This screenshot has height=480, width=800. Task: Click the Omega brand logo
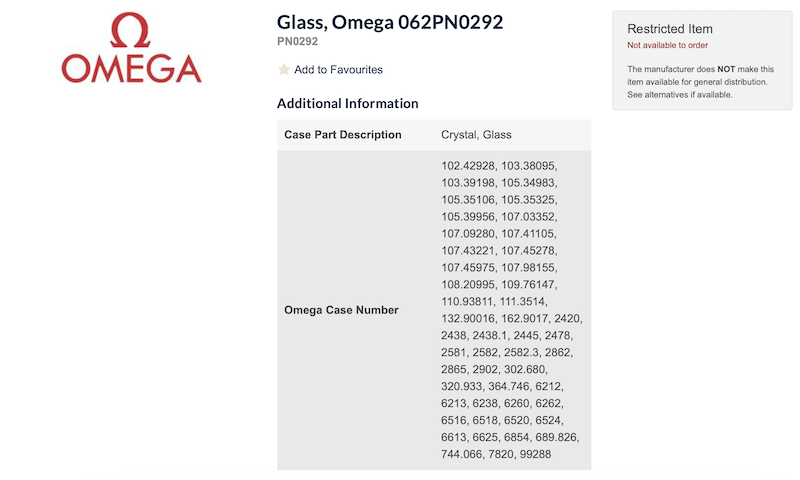point(131,48)
